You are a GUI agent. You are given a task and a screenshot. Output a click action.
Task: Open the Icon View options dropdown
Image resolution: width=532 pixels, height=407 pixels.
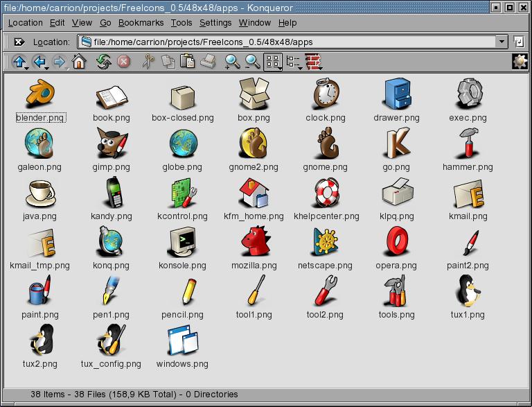tap(281, 69)
